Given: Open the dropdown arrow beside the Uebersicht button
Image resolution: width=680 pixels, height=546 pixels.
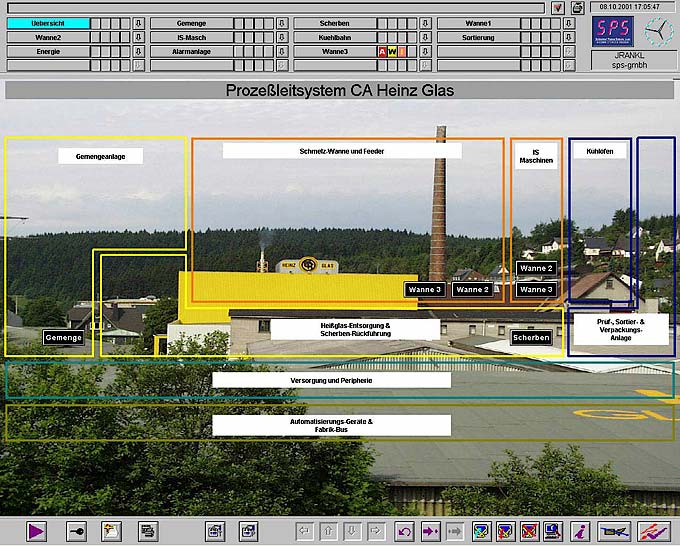Looking at the screenshot, I should [x=139, y=23].
